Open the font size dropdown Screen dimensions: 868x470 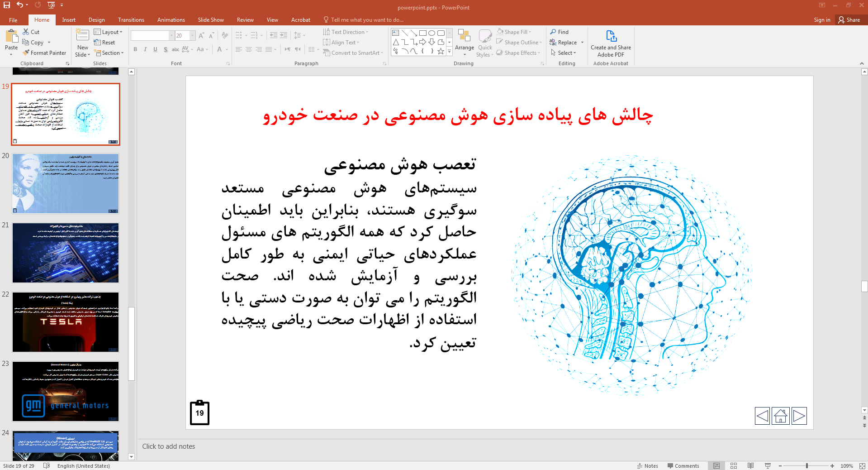[193, 36]
